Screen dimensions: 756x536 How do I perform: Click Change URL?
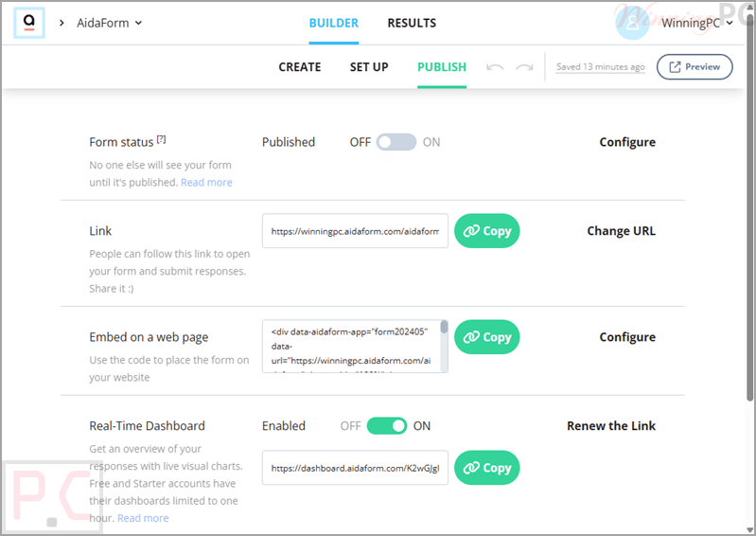click(621, 231)
